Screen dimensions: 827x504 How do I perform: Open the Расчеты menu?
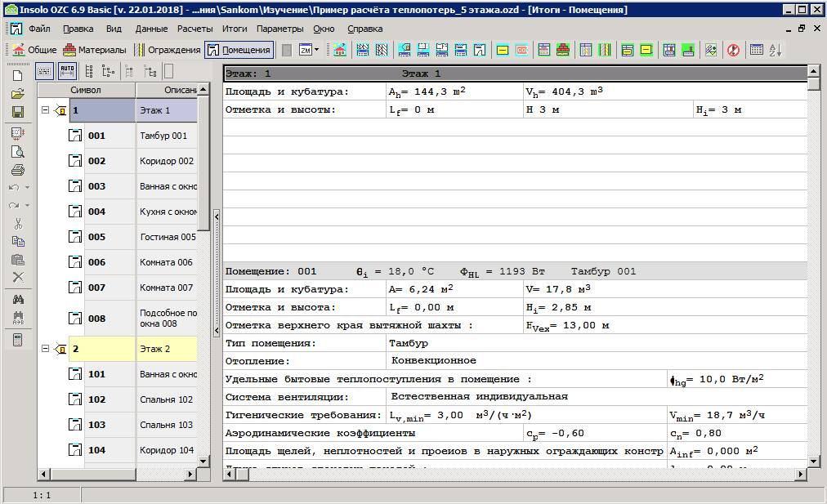pyautogui.click(x=195, y=29)
